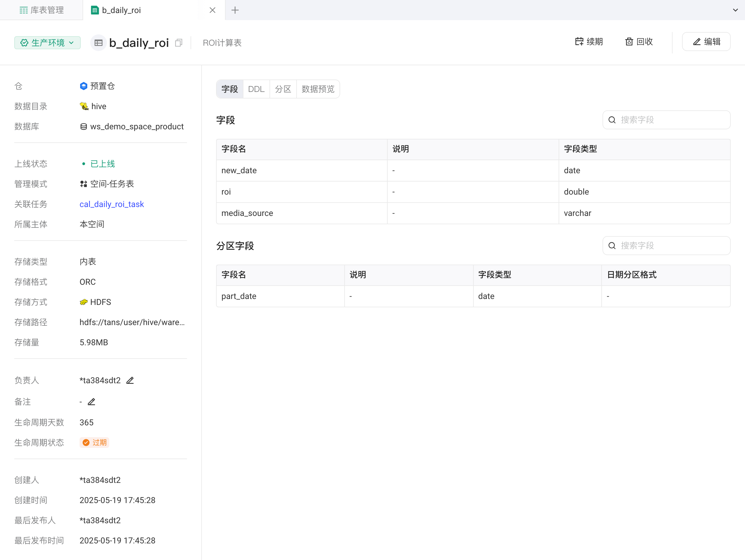745x560 pixels.
Task: Click the 5.98MB storage size value
Action: pos(93,342)
